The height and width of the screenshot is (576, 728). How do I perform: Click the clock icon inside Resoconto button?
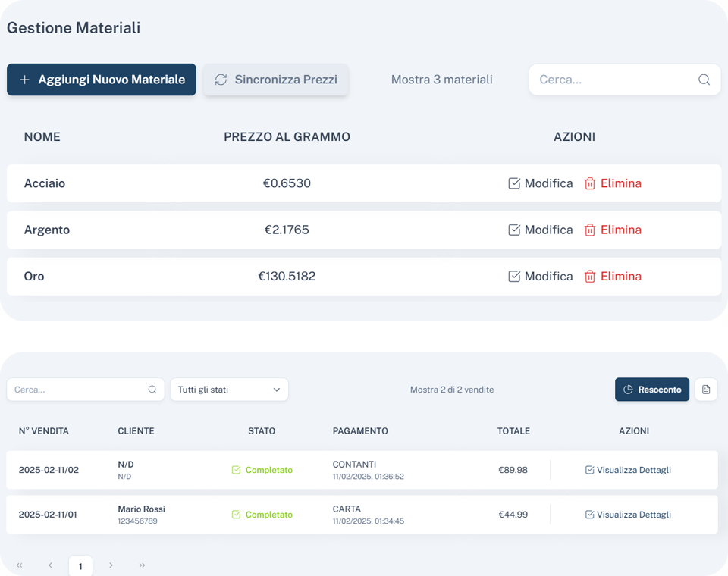click(x=629, y=389)
